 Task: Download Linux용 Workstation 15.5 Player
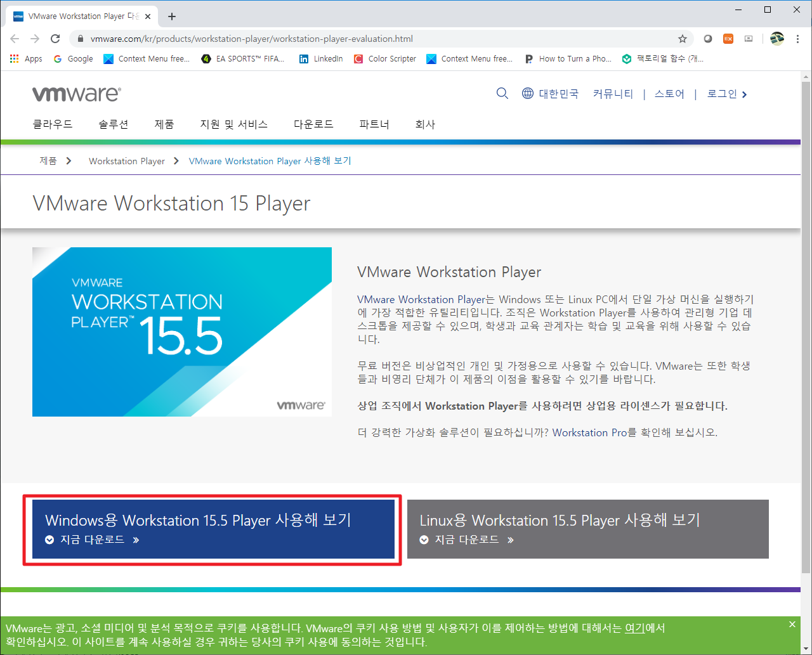[x=588, y=529]
